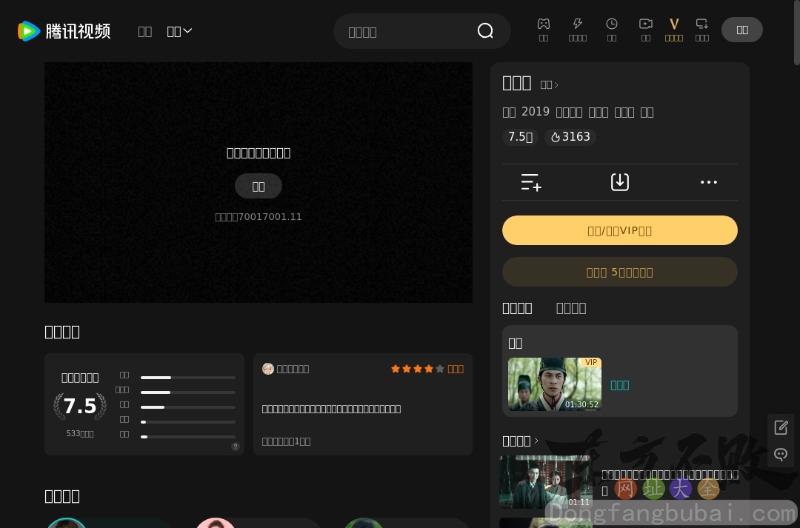Open the VIP movie thumbnail lasting 01:30:52

(x=554, y=384)
